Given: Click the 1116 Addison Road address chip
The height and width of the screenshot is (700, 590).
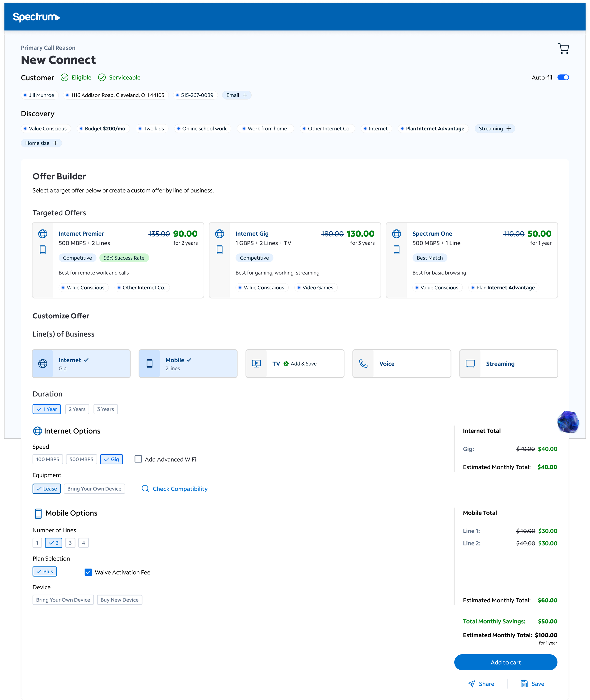Looking at the screenshot, I should [116, 95].
